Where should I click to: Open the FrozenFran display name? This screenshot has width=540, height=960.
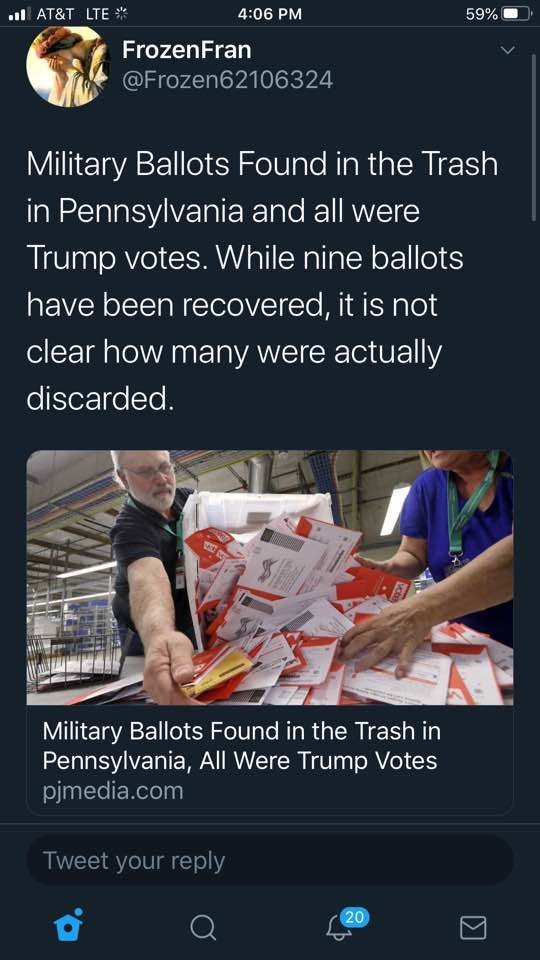click(x=186, y=50)
